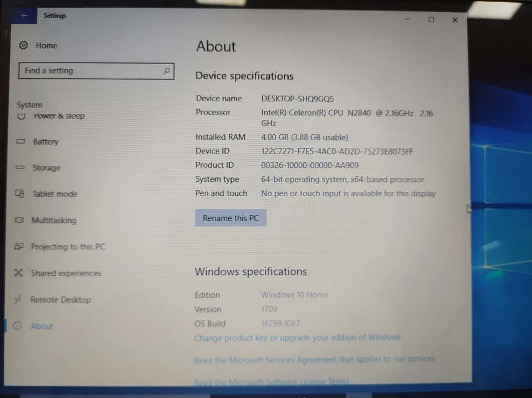This screenshot has height=398, width=532.
Task: Click the magnifier in the search box
Action: [x=166, y=70]
